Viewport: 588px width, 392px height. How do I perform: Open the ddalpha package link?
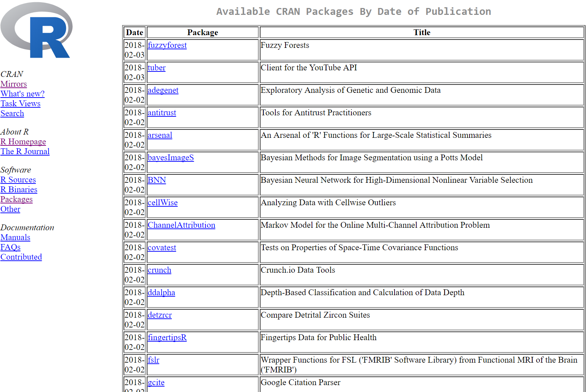pyautogui.click(x=161, y=293)
